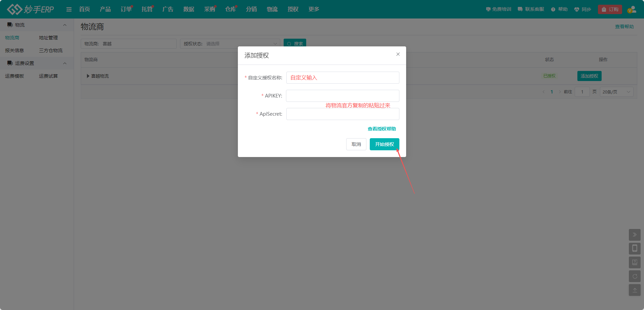Go to next page arrow
The width and height of the screenshot is (644, 310).
(560, 92)
